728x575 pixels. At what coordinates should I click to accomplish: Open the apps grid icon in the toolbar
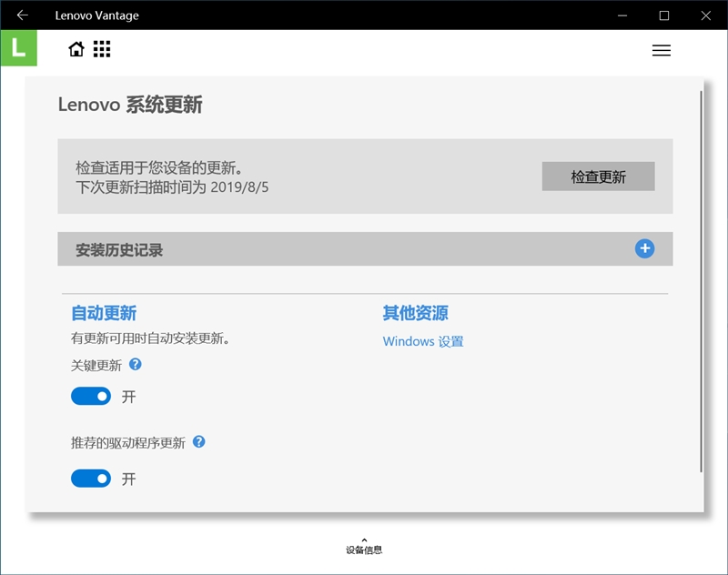coord(102,49)
